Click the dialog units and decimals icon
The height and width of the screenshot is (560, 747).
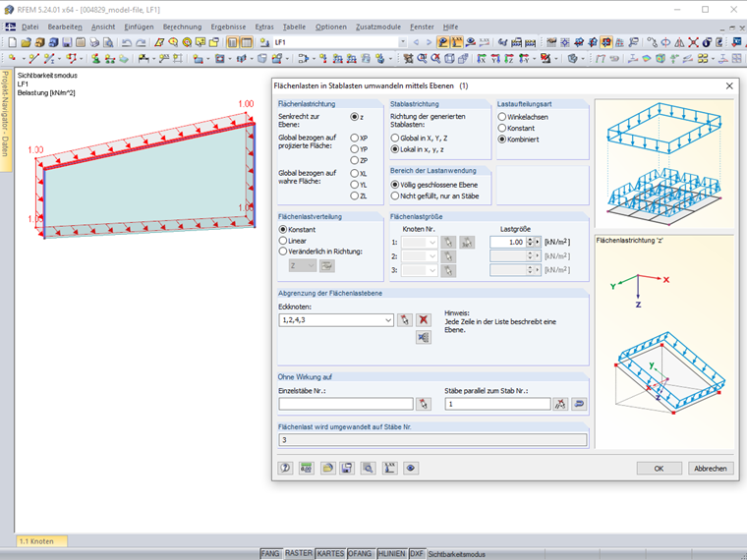click(x=306, y=468)
